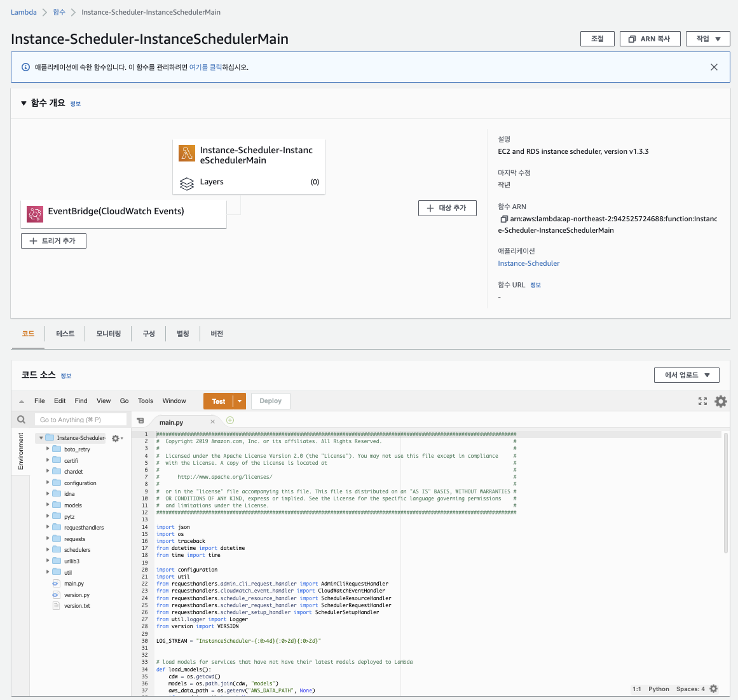The width and height of the screenshot is (738, 700).
Task: Click the 조절 throttle button
Action: [598, 39]
